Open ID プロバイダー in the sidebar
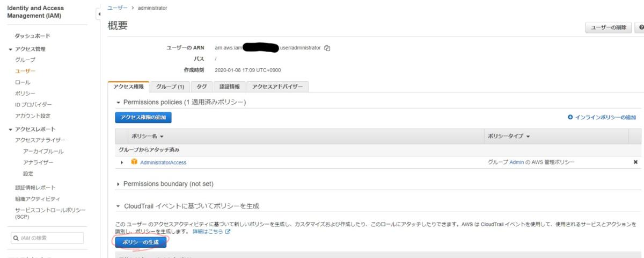 (34, 105)
